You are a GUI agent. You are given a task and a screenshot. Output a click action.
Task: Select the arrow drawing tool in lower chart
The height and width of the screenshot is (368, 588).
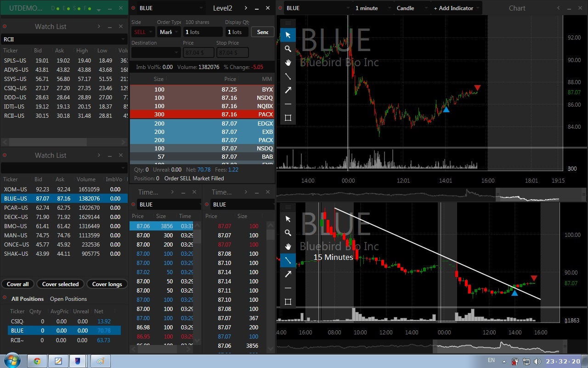coord(288,274)
